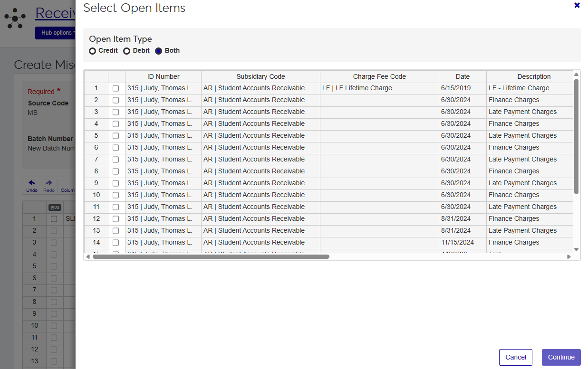The image size is (588, 369).
Task: Click the 8/31/2024 date in row 12
Action: coord(463,219)
